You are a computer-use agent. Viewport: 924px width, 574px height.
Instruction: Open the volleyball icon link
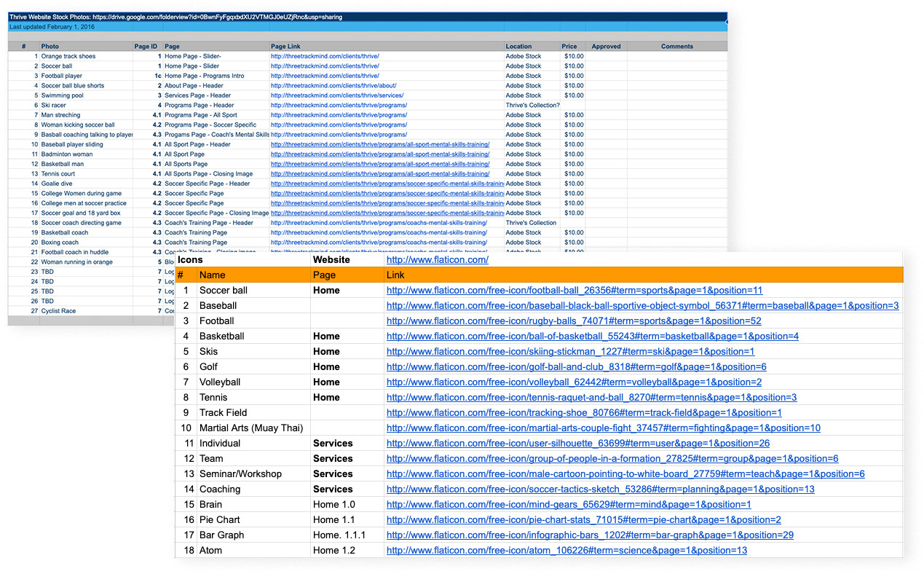(574, 382)
